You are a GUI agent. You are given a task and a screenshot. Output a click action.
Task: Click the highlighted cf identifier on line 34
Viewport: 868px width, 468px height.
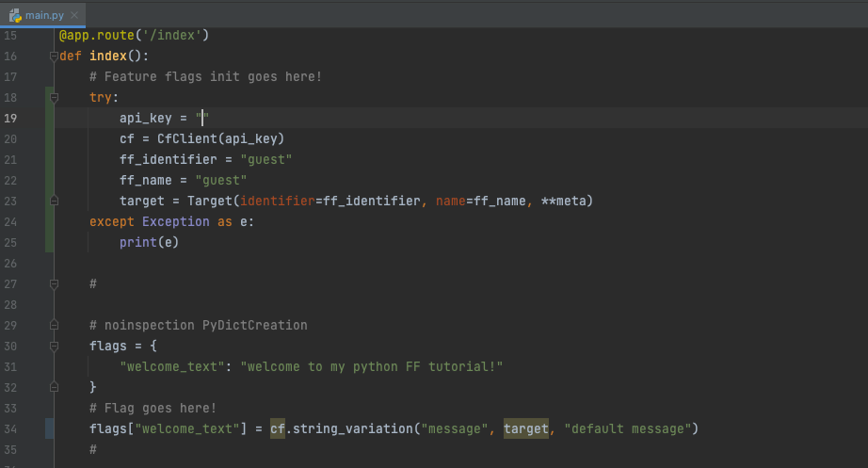(x=278, y=428)
